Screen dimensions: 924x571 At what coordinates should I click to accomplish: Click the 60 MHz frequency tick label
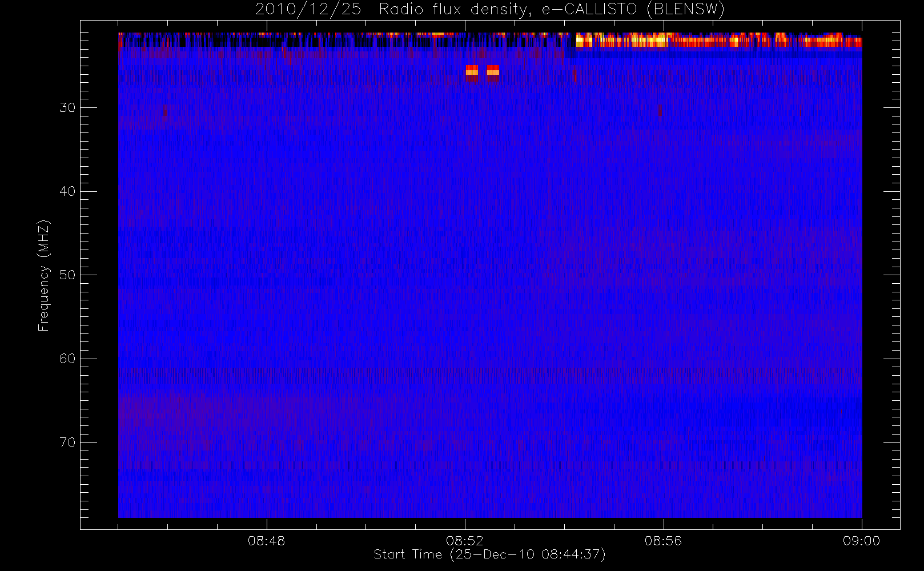(67, 359)
